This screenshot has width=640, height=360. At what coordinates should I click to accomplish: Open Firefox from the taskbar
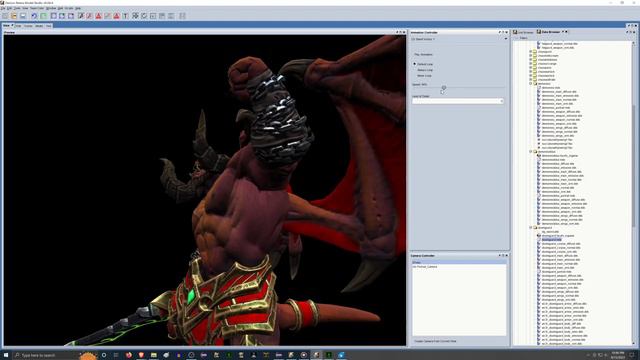tap(129, 355)
